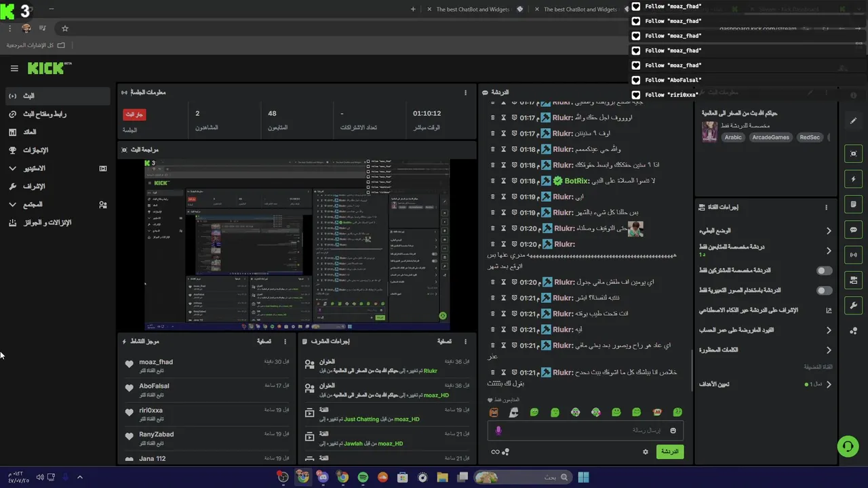Toggle the stream preview panel icon in right rail
Screen dimensions: 868x488
[853, 153]
